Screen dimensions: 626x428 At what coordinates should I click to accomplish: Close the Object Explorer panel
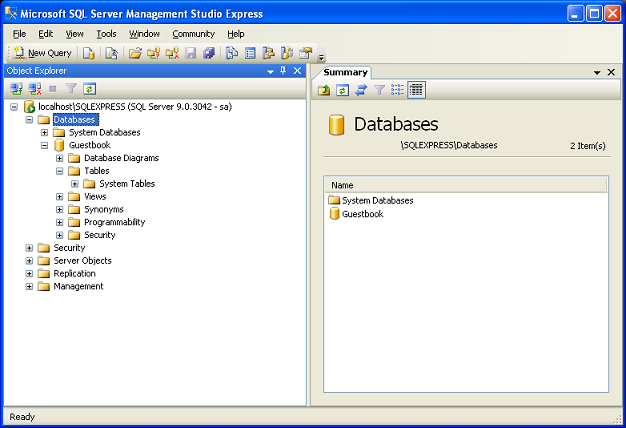pyautogui.click(x=297, y=71)
